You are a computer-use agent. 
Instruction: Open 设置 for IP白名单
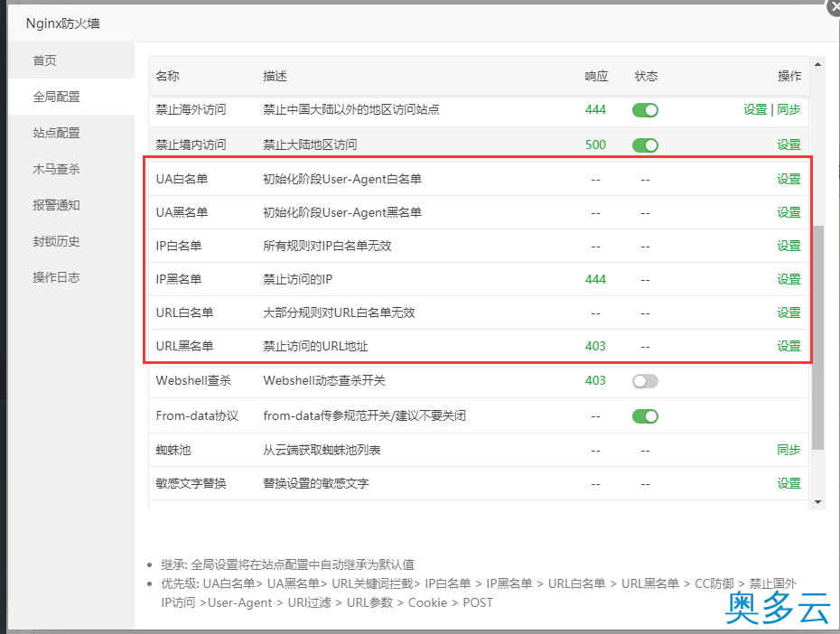click(x=789, y=246)
